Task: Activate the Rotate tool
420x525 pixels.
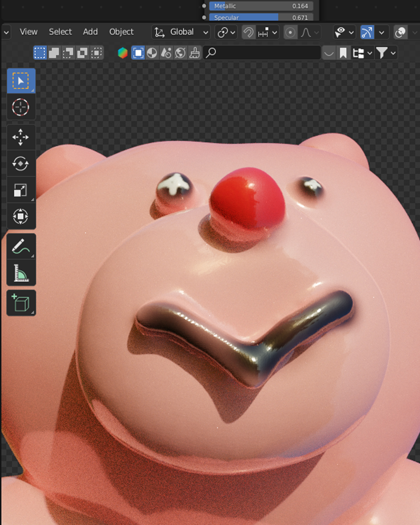Action: coord(20,164)
